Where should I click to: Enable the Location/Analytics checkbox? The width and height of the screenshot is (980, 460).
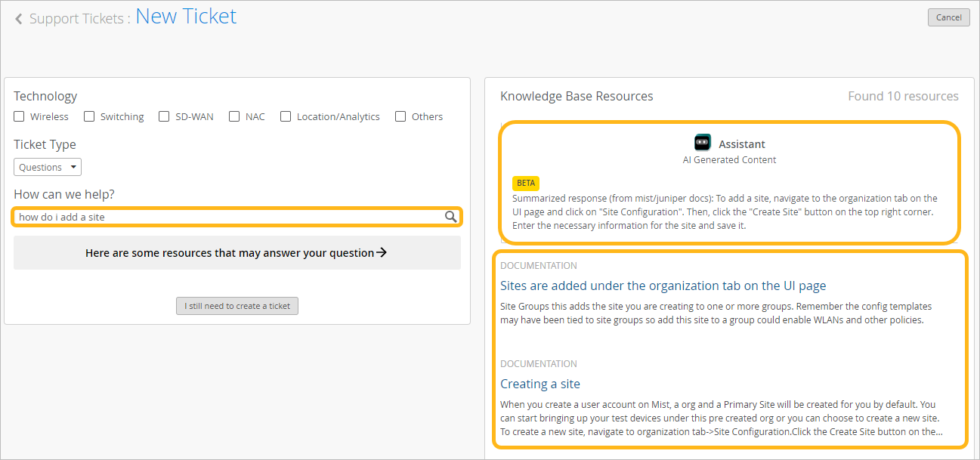[x=286, y=116]
